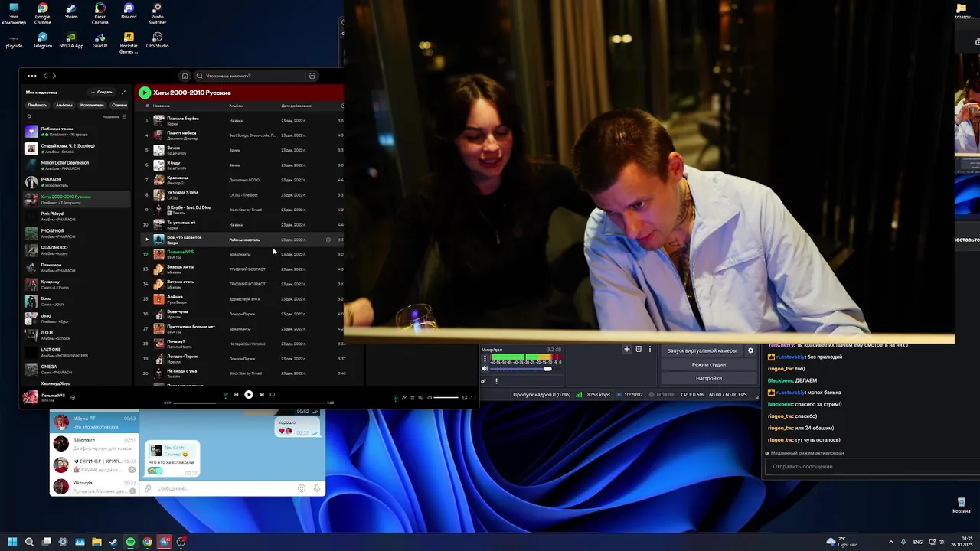
Task: Attach a file in Telegram
Action: 149,488
